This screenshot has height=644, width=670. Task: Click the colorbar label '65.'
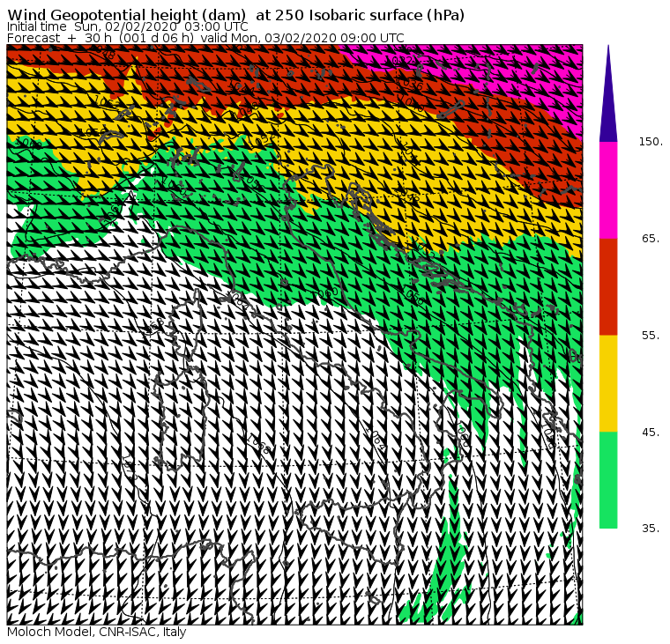pyautogui.click(x=651, y=239)
